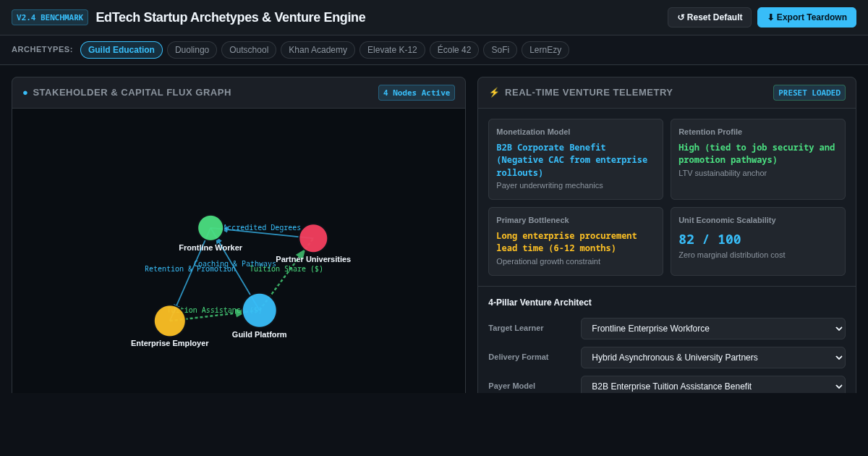Select the red Partner Universities node
The width and height of the screenshot is (868, 456).
pos(313,238)
